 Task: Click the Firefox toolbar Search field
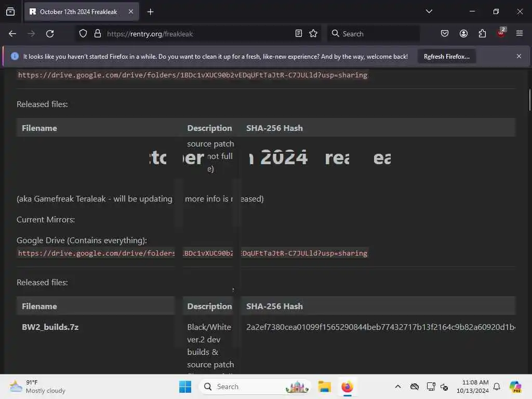pyautogui.click(x=373, y=34)
